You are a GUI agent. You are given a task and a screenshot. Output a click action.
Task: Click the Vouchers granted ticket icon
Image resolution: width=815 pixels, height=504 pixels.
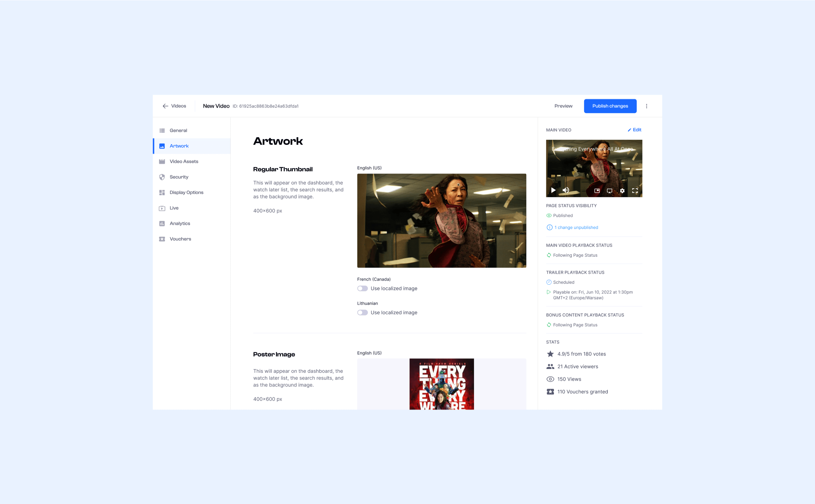pyautogui.click(x=550, y=392)
